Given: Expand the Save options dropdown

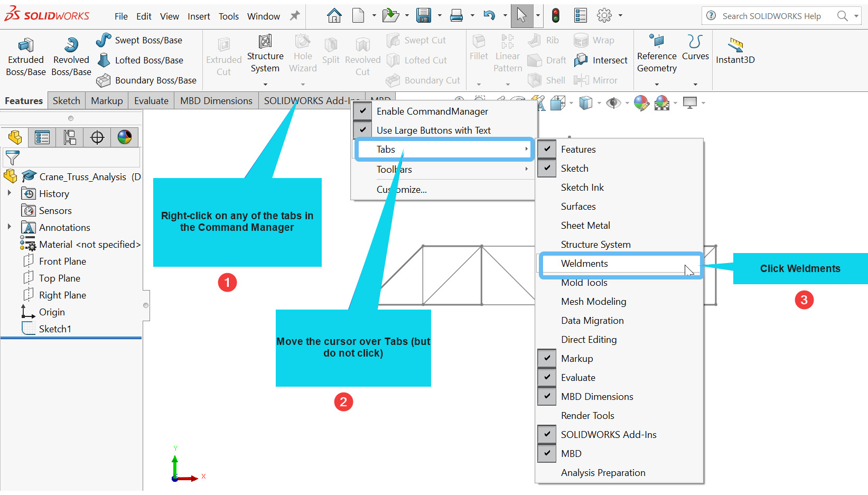Looking at the screenshot, I should click(x=440, y=16).
